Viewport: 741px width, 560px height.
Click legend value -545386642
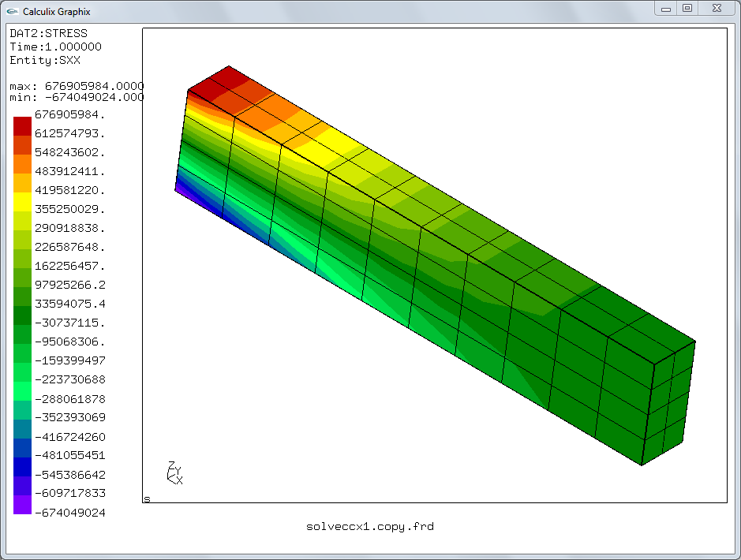coord(70,475)
